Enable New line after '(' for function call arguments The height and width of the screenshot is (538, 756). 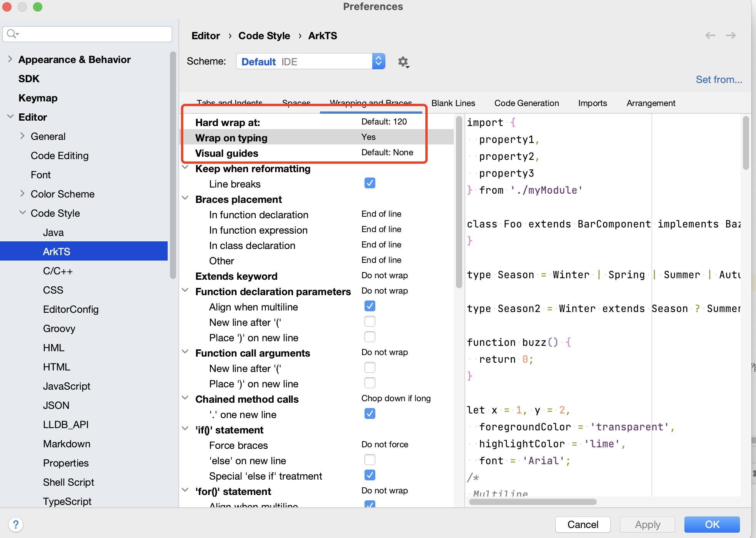[x=370, y=367]
